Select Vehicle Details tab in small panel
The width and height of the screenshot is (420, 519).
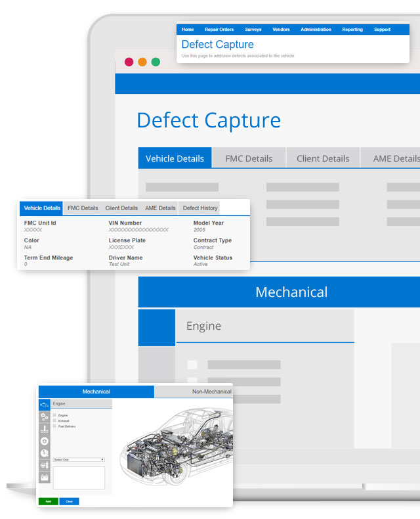41,208
